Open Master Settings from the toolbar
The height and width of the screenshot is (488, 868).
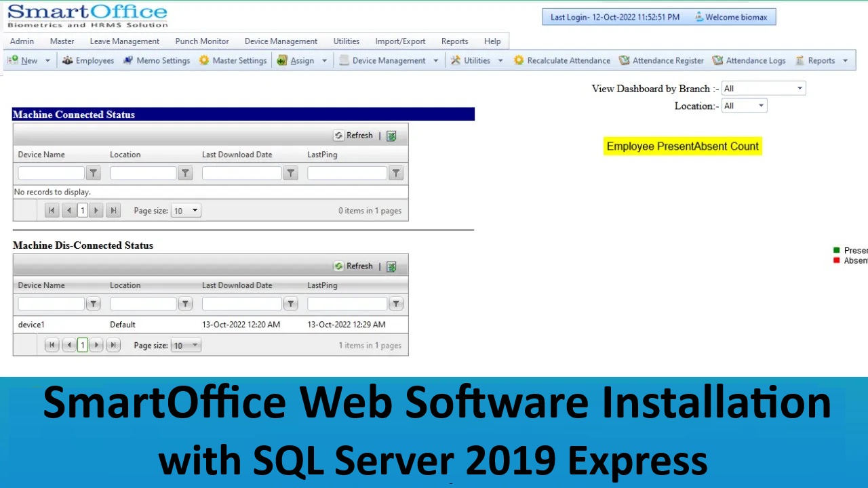pyautogui.click(x=233, y=60)
